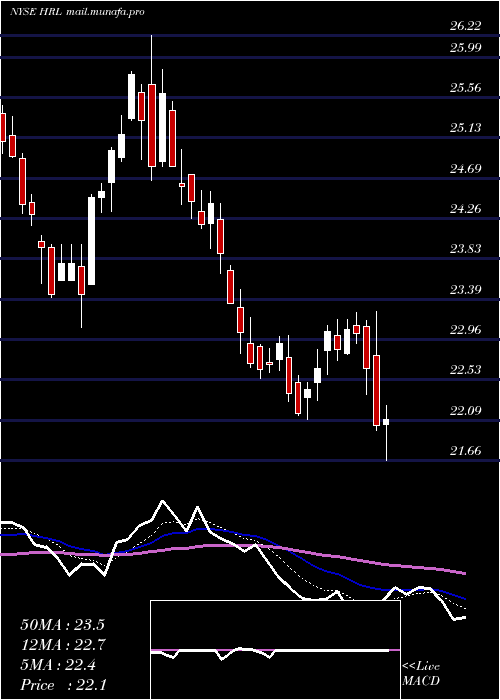Click the 24.69 price axis label
Screen dimensions: 500x700
pyautogui.click(x=465, y=168)
